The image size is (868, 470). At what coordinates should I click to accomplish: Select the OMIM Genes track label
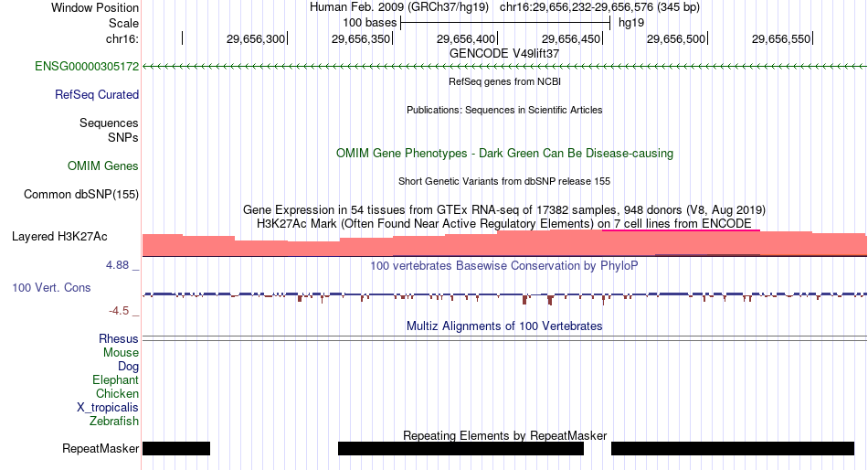pyautogui.click(x=103, y=166)
